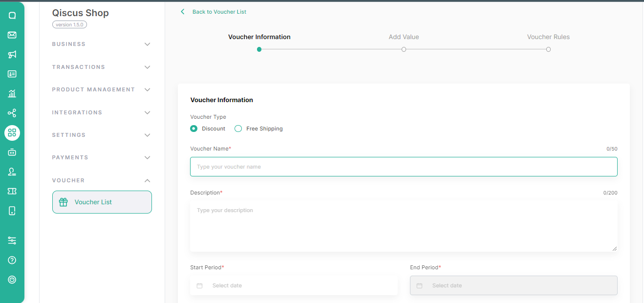The height and width of the screenshot is (303, 644).
Task: Click the integration nodes icon in sidebar
Action: pos(12,113)
